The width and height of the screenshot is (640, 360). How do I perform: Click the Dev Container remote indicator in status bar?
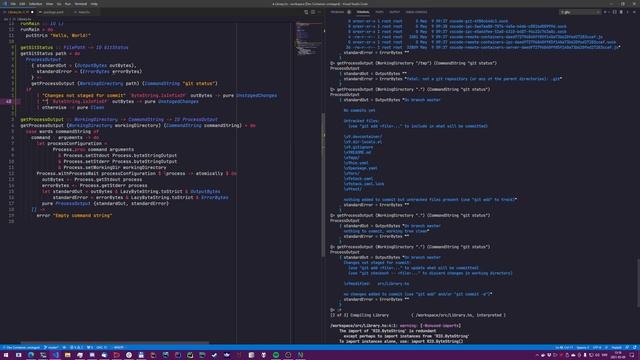[21, 347]
